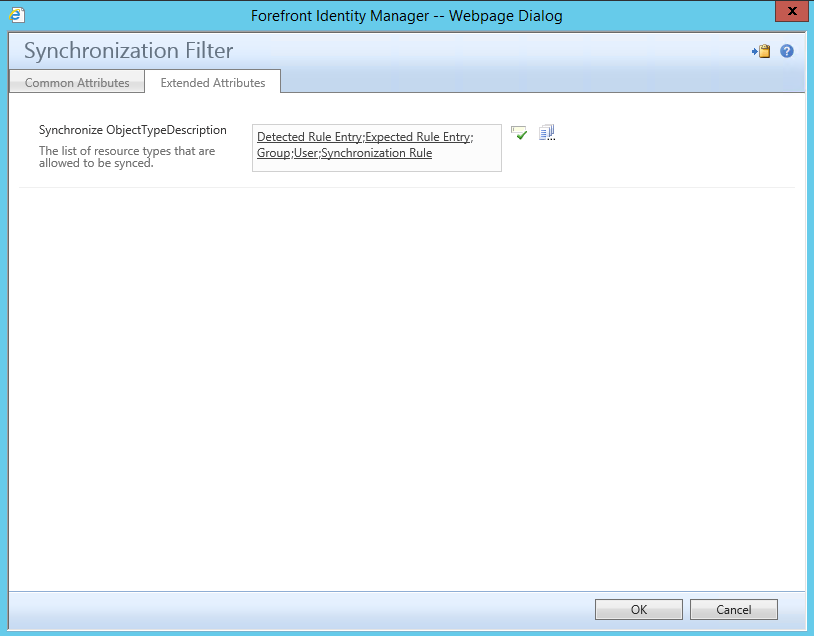814x636 pixels.
Task: Click the Internet Explorer icon in title bar
Action: [17, 15]
